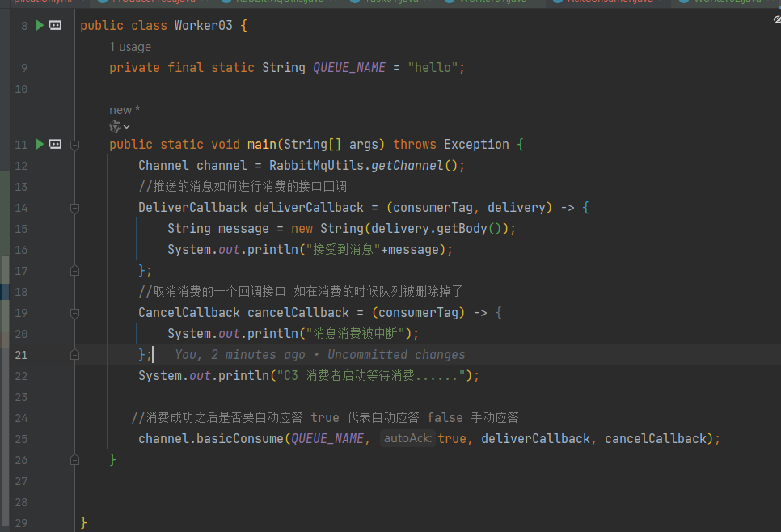Click fold end marker on line 17
This screenshot has height=532, width=781.
click(74, 270)
